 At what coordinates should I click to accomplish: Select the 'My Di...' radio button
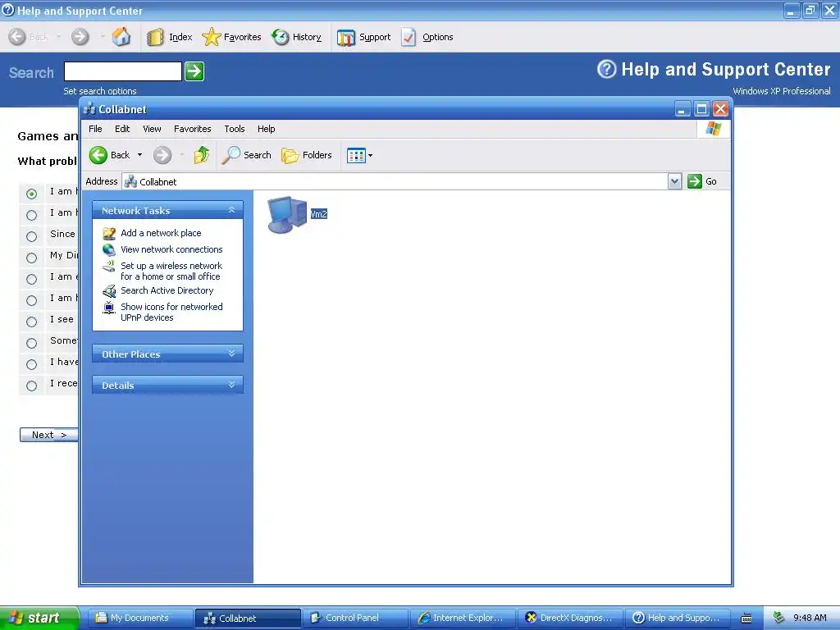32,258
